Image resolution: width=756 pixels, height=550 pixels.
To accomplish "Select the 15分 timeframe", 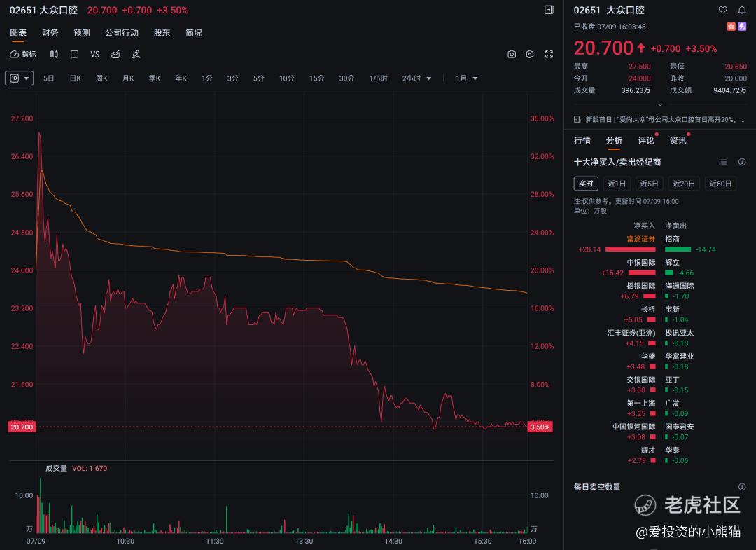I will pos(317,78).
